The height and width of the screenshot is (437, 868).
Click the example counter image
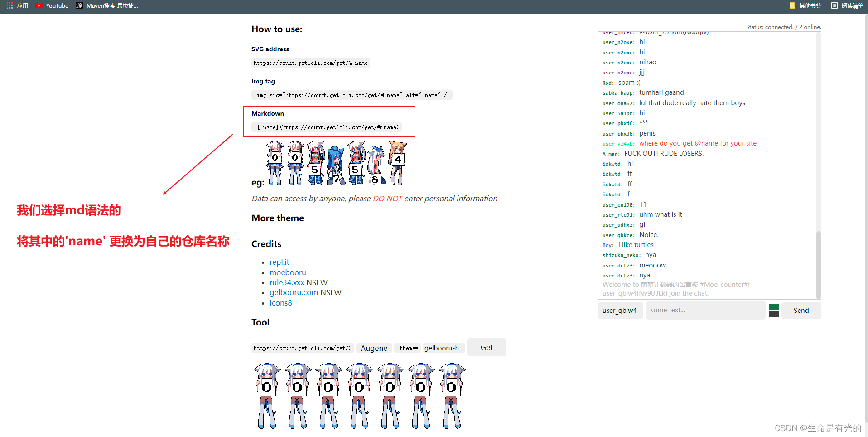(x=336, y=163)
